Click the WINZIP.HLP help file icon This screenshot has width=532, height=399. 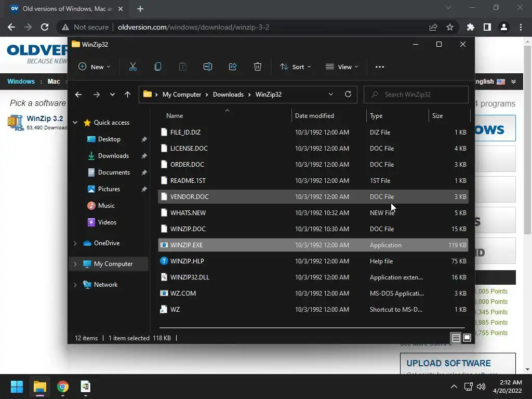pyautogui.click(x=164, y=261)
